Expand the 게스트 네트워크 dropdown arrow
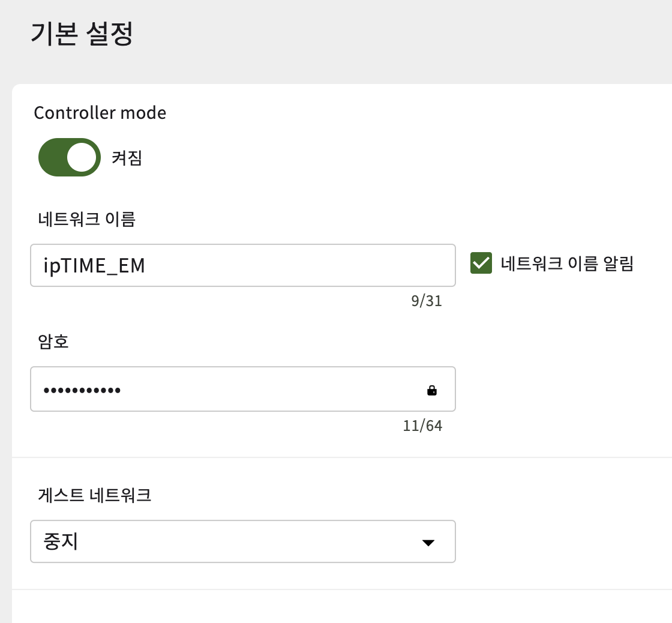The height and width of the screenshot is (623, 672). 428,543
